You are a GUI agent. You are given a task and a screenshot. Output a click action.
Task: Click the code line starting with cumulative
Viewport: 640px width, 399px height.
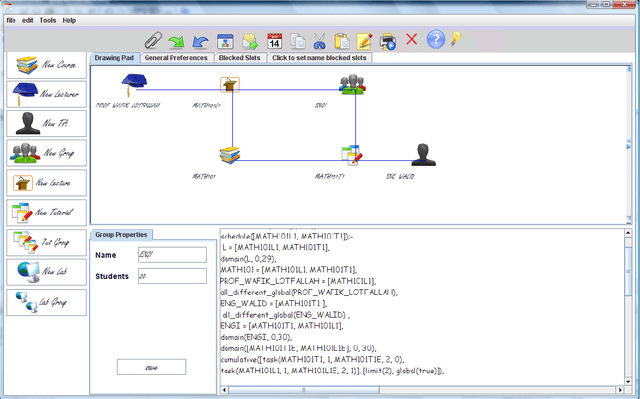312,359
